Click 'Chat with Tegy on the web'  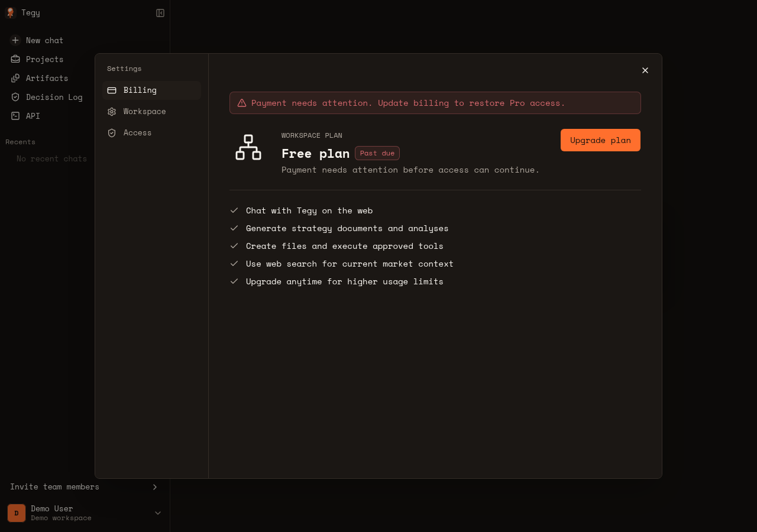tap(309, 210)
